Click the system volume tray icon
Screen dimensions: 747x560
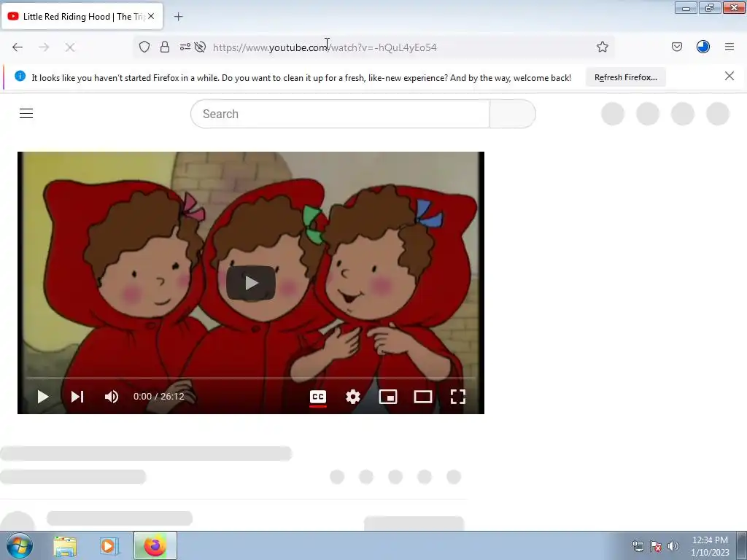(x=673, y=546)
